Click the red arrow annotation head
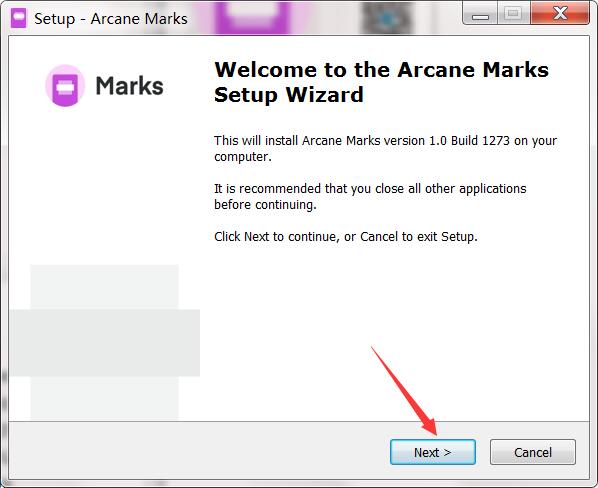 [x=430, y=426]
